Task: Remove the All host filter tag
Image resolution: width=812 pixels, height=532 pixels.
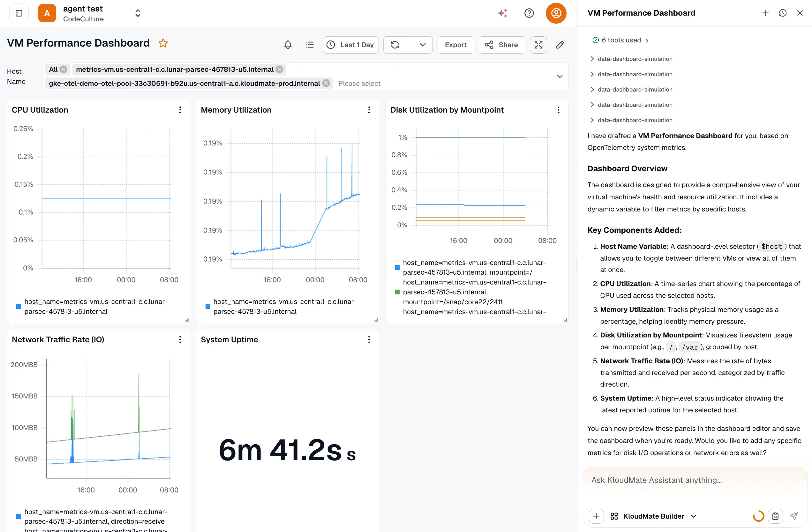Action: pyautogui.click(x=64, y=69)
